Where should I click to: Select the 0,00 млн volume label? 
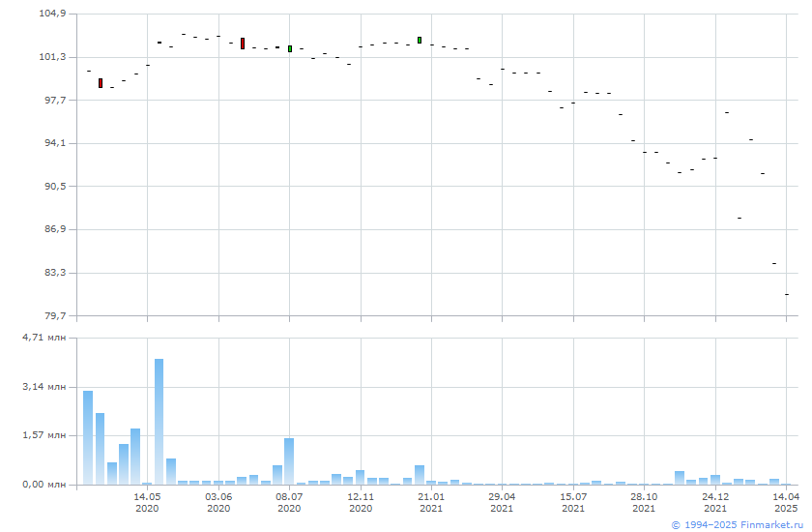click(44, 485)
